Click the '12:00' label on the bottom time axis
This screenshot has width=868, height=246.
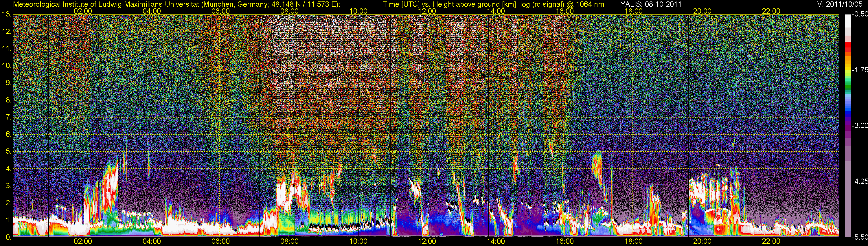click(x=427, y=242)
